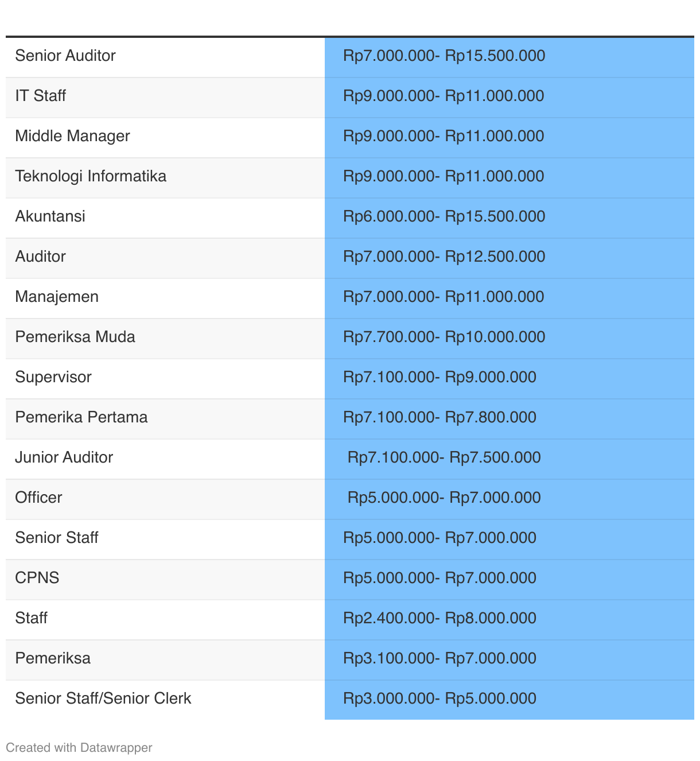Click salary range Rp7.000.000- Rp15.500.000
This screenshot has height=761, width=700.
[x=444, y=56]
